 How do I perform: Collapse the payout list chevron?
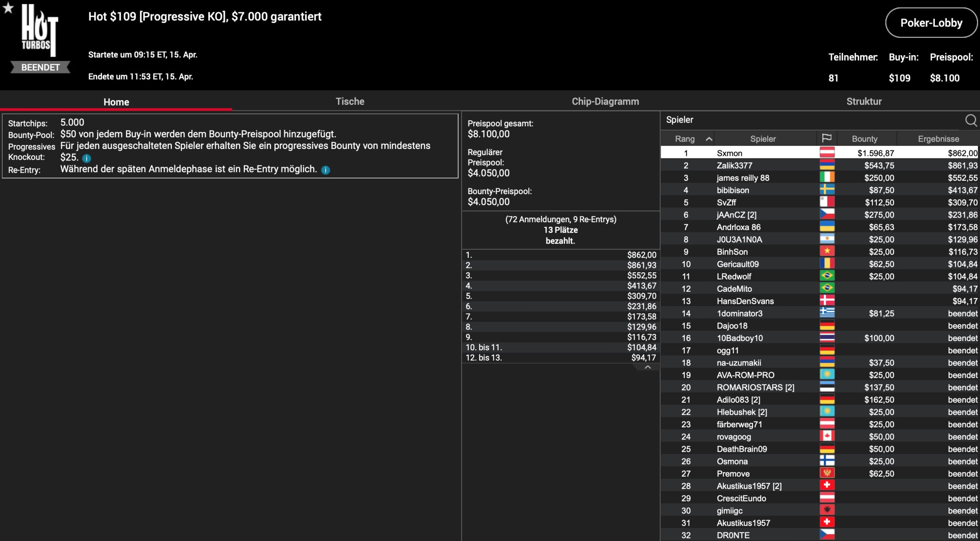click(x=647, y=367)
